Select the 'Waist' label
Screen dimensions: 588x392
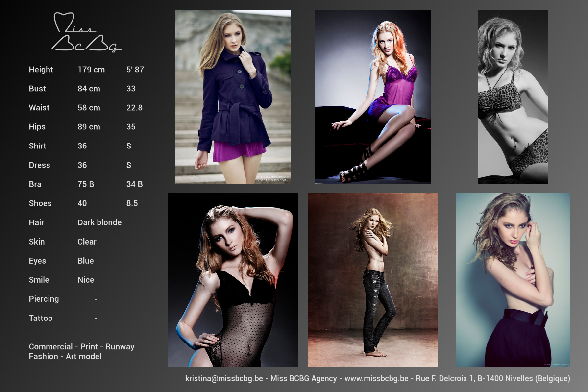(x=39, y=108)
